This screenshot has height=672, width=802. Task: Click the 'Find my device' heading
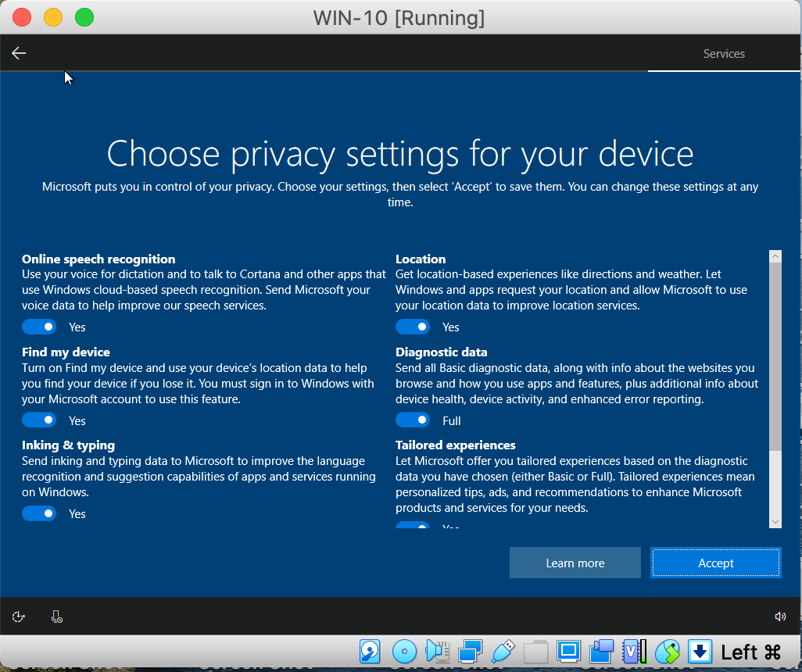click(x=66, y=352)
